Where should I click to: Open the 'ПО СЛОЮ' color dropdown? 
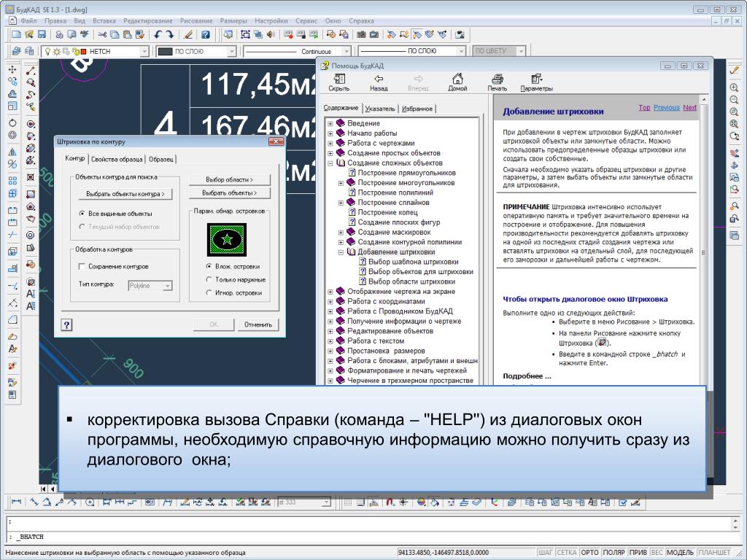[x=231, y=52]
